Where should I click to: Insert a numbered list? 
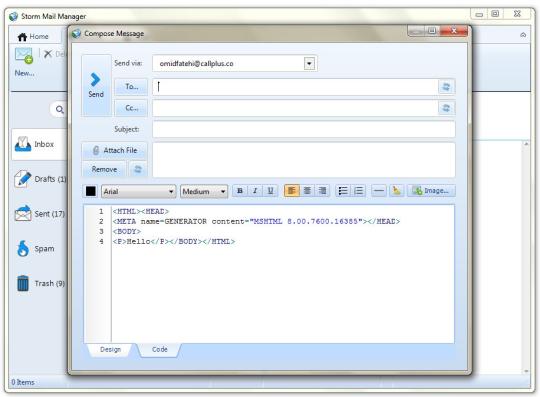359,191
